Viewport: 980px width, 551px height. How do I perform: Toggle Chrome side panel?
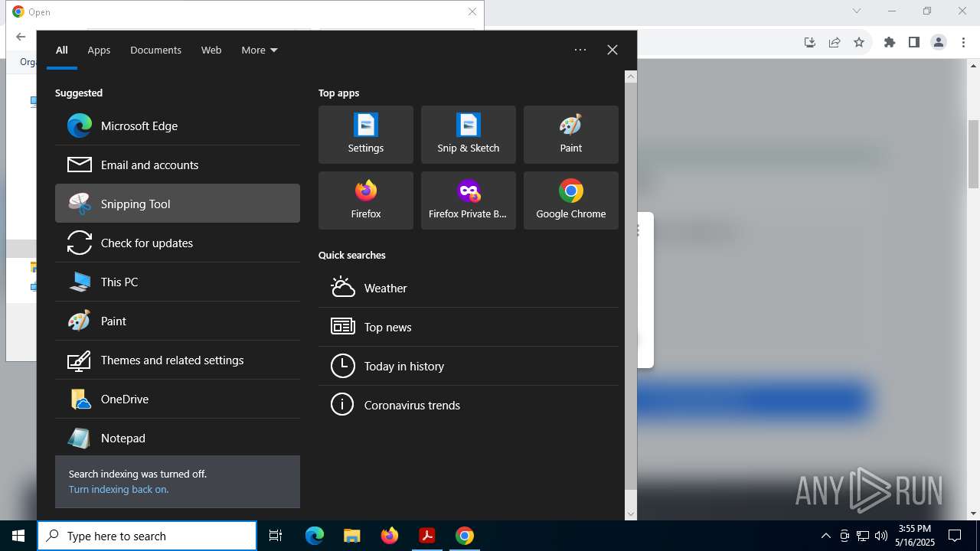pyautogui.click(x=913, y=42)
